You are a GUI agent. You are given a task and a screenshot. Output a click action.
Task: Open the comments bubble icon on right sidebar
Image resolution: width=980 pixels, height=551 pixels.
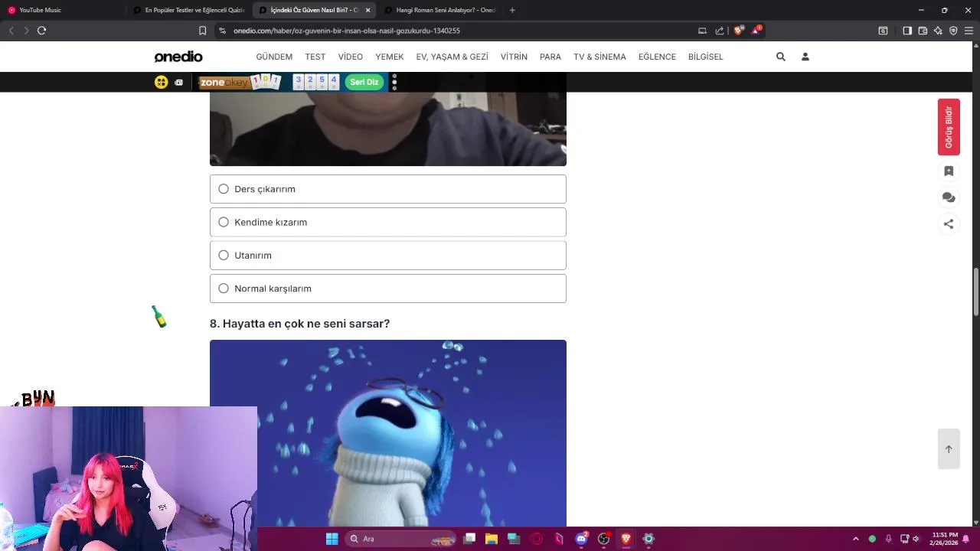(949, 197)
